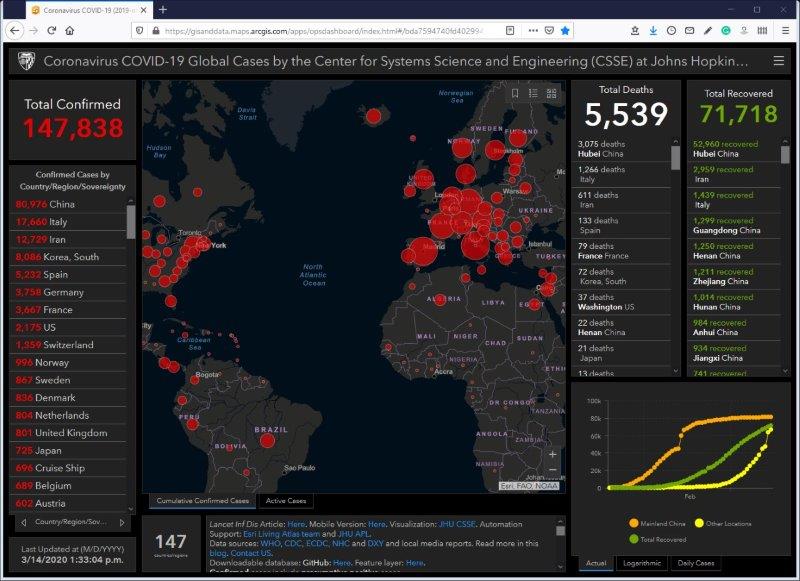800x581 pixels.
Task: Save page to Pocket
Action: (549, 31)
